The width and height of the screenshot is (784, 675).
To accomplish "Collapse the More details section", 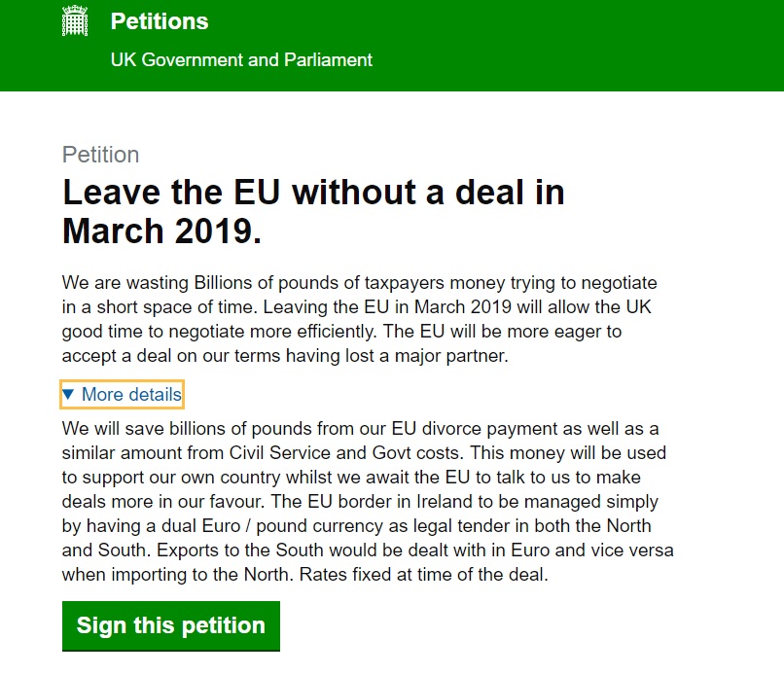I will point(131,394).
